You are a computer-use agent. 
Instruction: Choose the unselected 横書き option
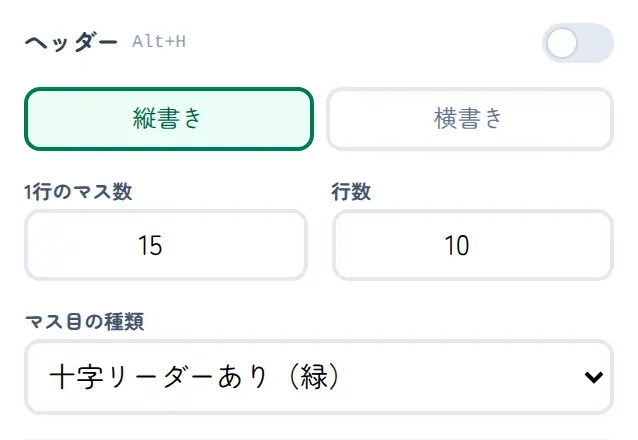470,119
